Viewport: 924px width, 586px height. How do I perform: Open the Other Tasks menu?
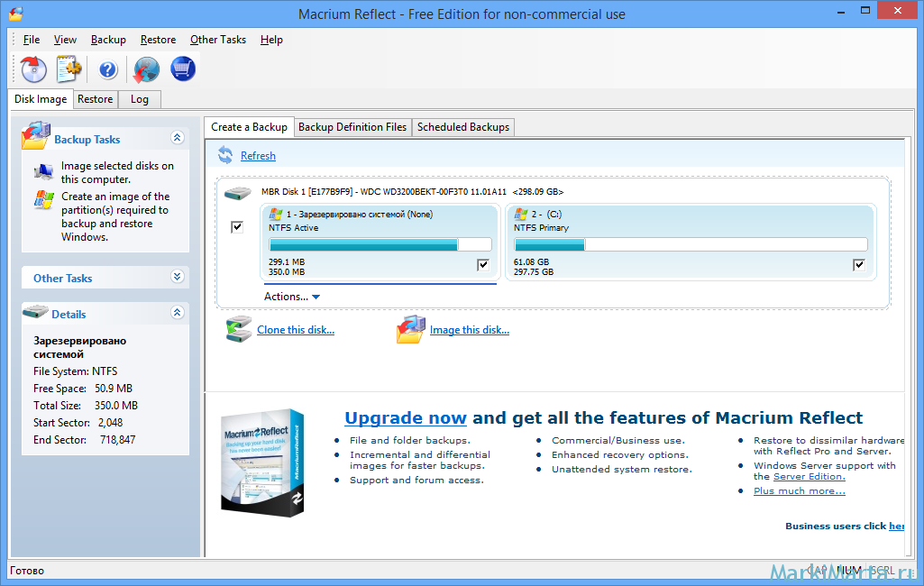(x=218, y=40)
